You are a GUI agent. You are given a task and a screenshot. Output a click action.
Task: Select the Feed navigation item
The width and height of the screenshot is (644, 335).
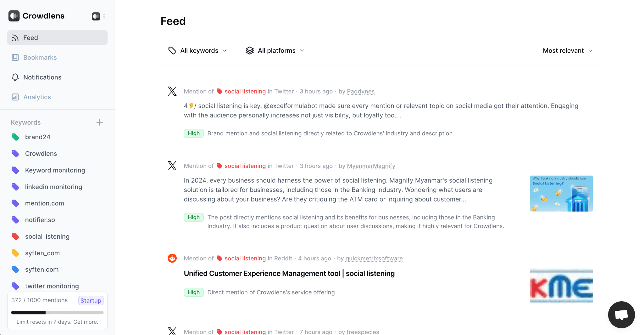tap(31, 38)
